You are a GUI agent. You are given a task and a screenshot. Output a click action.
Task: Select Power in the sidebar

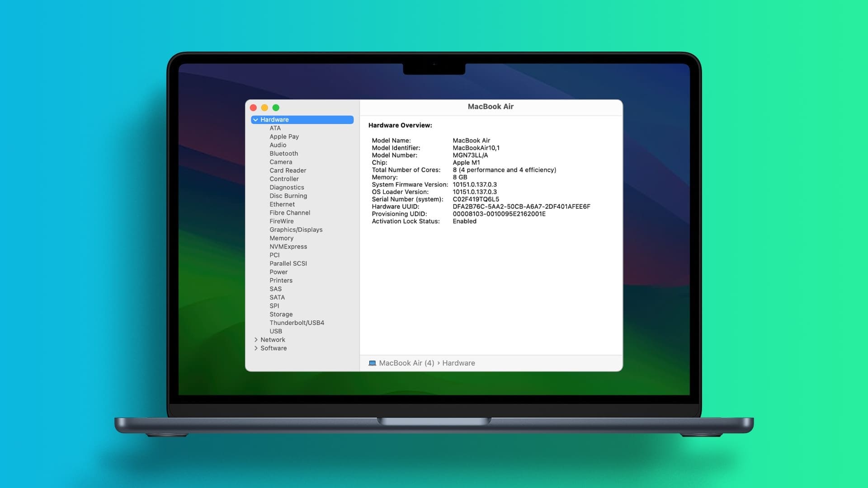278,272
